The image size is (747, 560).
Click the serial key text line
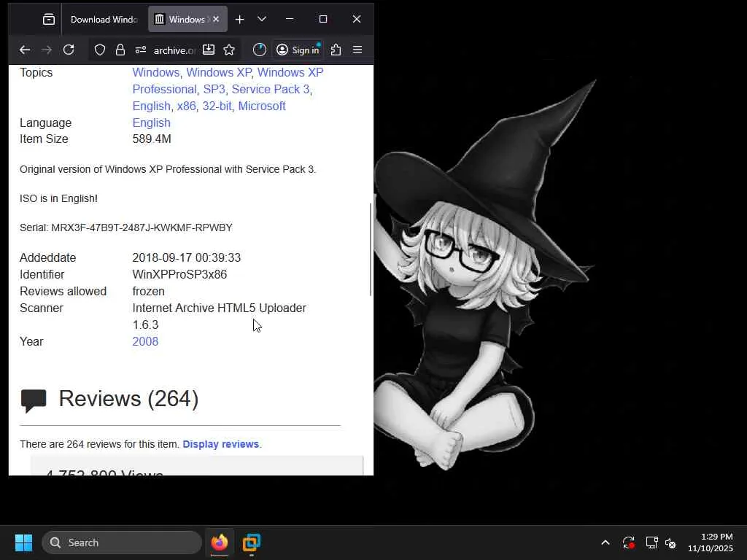pyautogui.click(x=125, y=227)
